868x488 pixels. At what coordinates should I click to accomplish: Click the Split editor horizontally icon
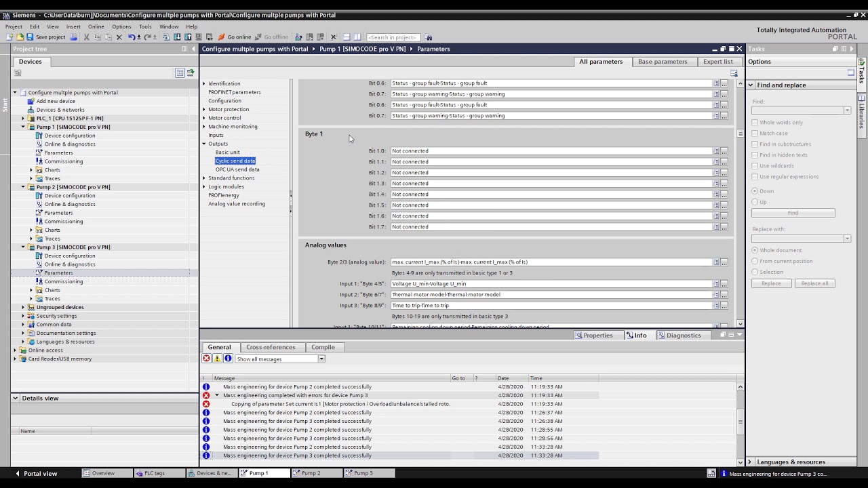pos(346,37)
